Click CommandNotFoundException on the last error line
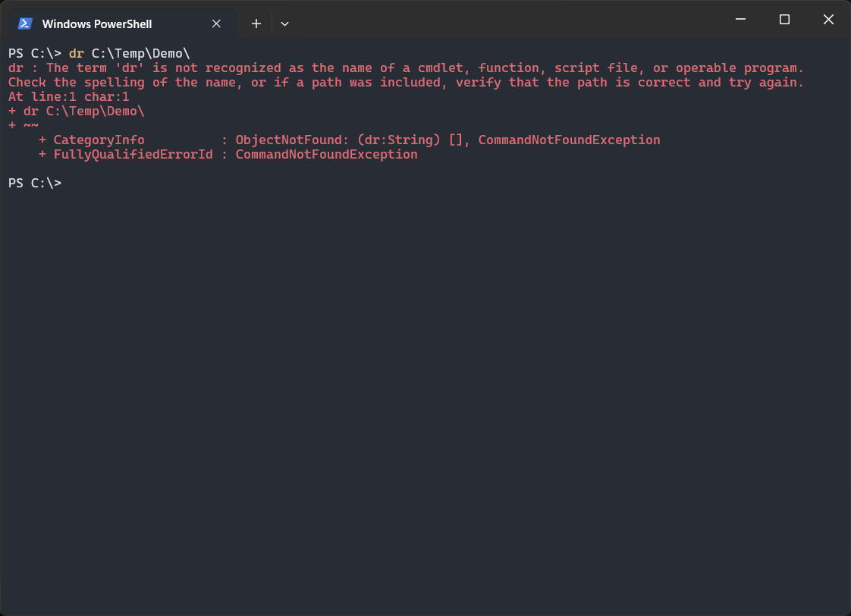 (x=326, y=155)
